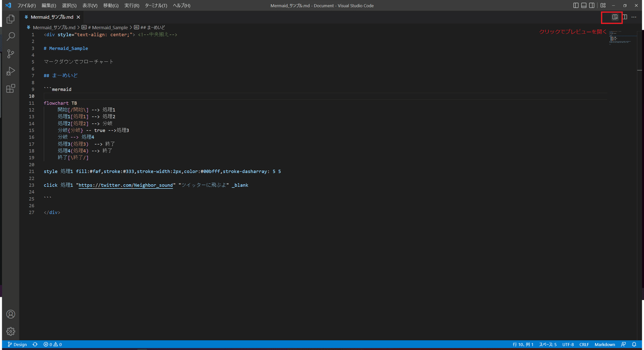Click line number 10 in the gutter
The width and height of the screenshot is (644, 350).
(x=33, y=96)
